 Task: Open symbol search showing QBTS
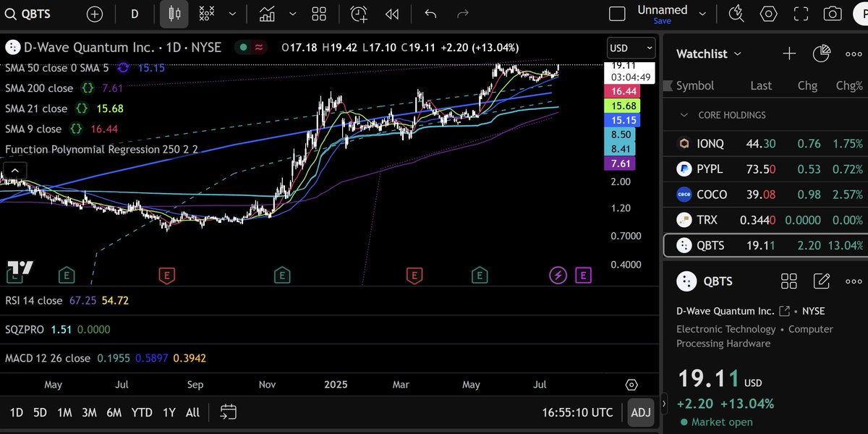pos(29,14)
